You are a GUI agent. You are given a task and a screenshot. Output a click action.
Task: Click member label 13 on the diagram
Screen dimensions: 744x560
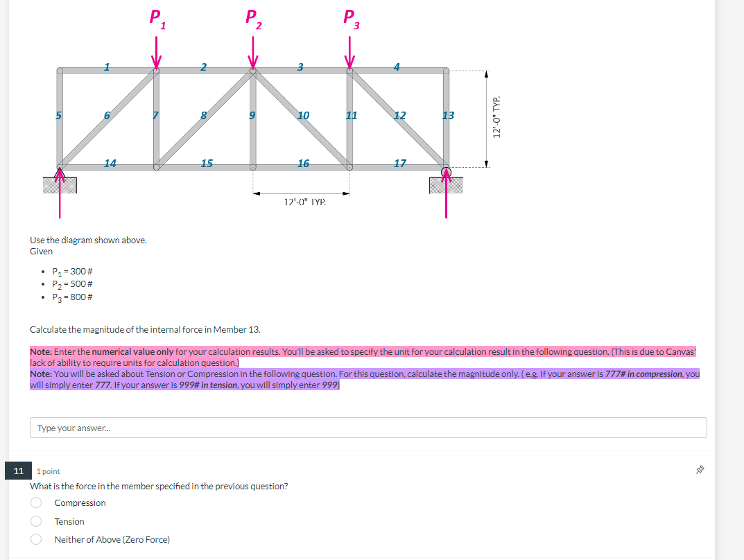click(447, 116)
